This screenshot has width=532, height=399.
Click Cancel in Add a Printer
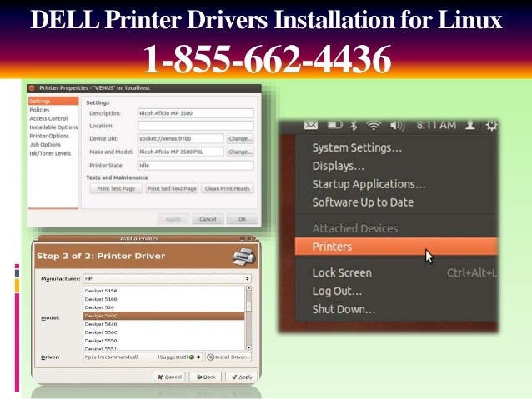(x=169, y=377)
